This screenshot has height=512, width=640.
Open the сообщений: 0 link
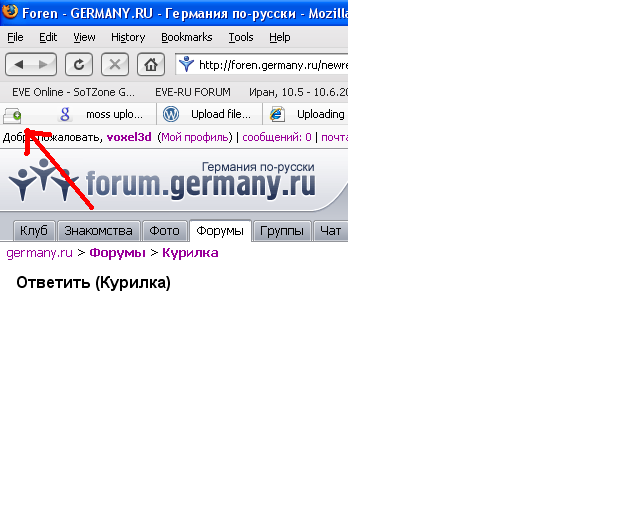pyautogui.click(x=277, y=137)
